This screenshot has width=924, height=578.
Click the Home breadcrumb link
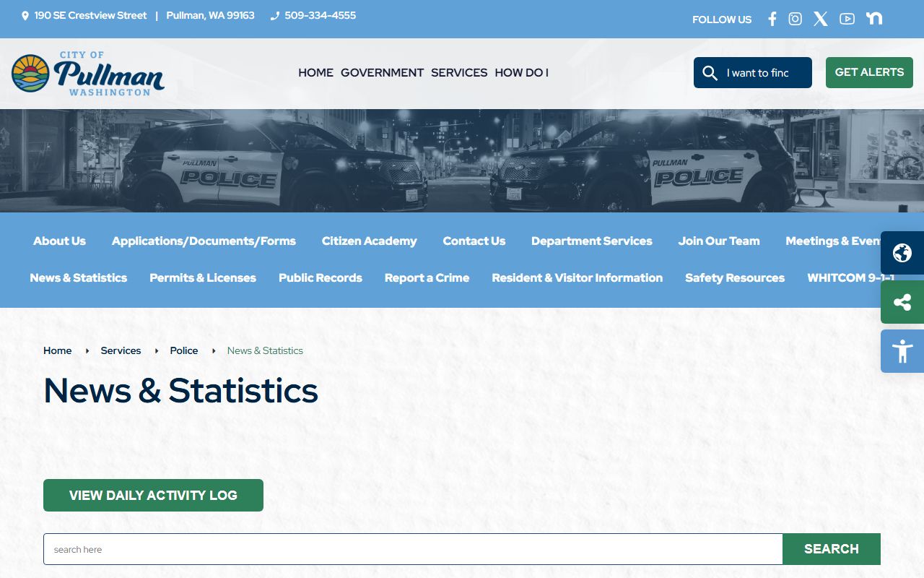(57, 350)
